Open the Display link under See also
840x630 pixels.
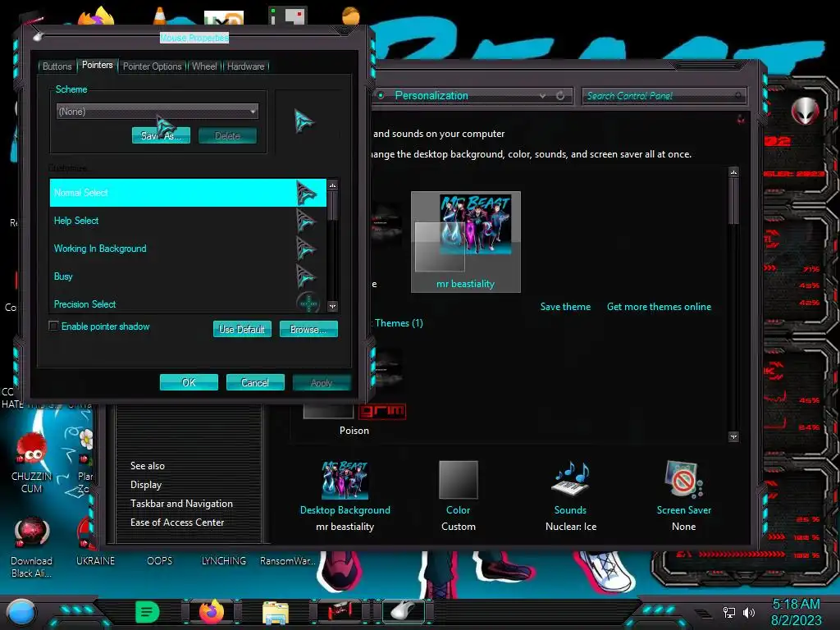146,485
